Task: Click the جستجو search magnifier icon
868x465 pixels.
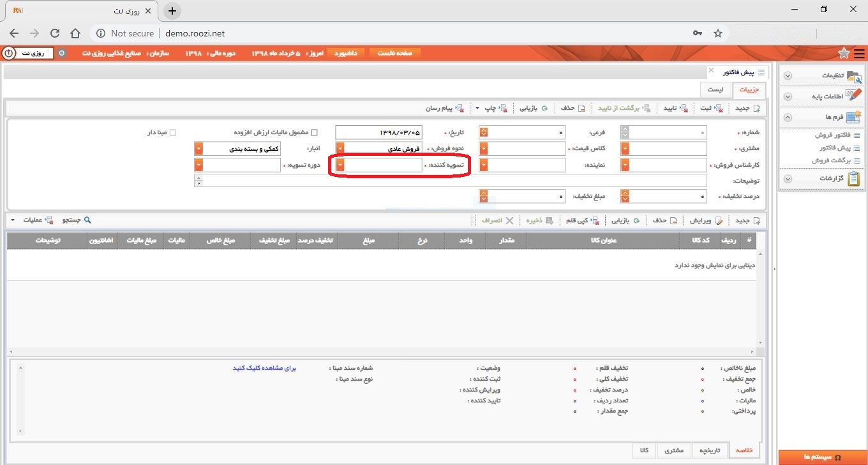Action: 88,220
